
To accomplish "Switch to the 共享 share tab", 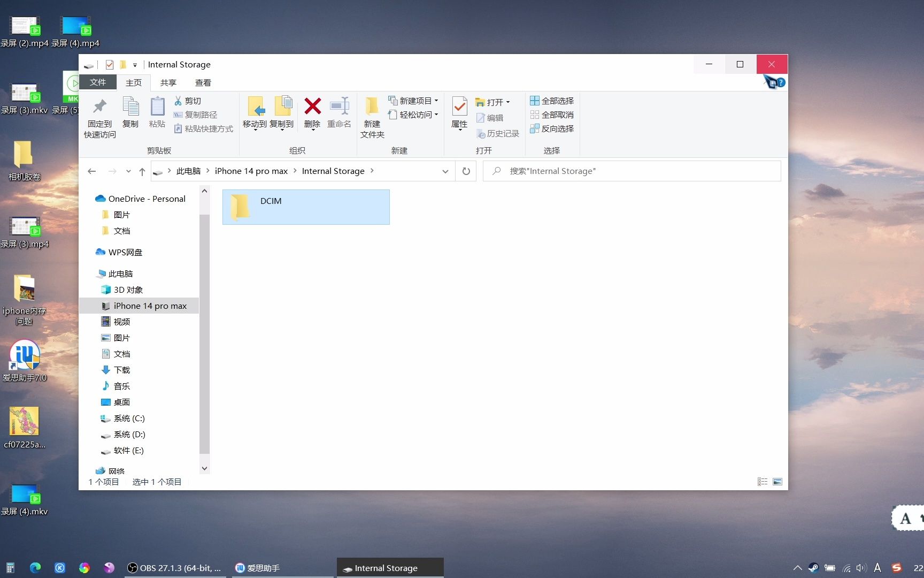I will 168,82.
